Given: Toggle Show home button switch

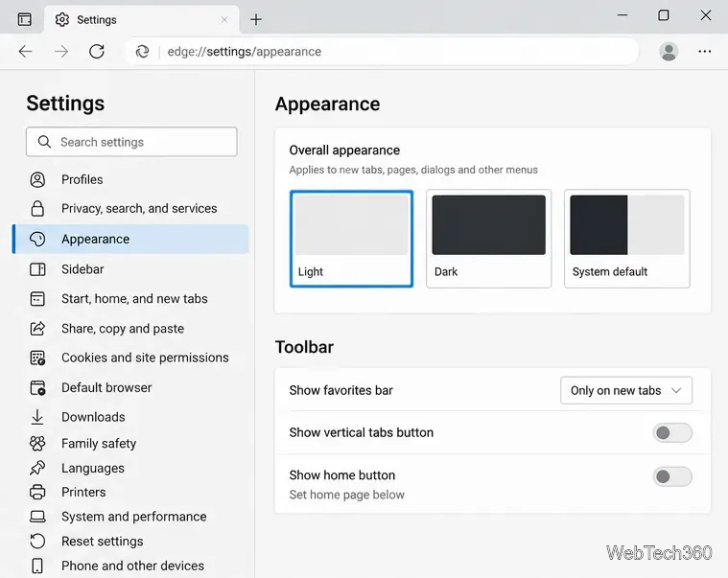Looking at the screenshot, I should pyautogui.click(x=672, y=476).
